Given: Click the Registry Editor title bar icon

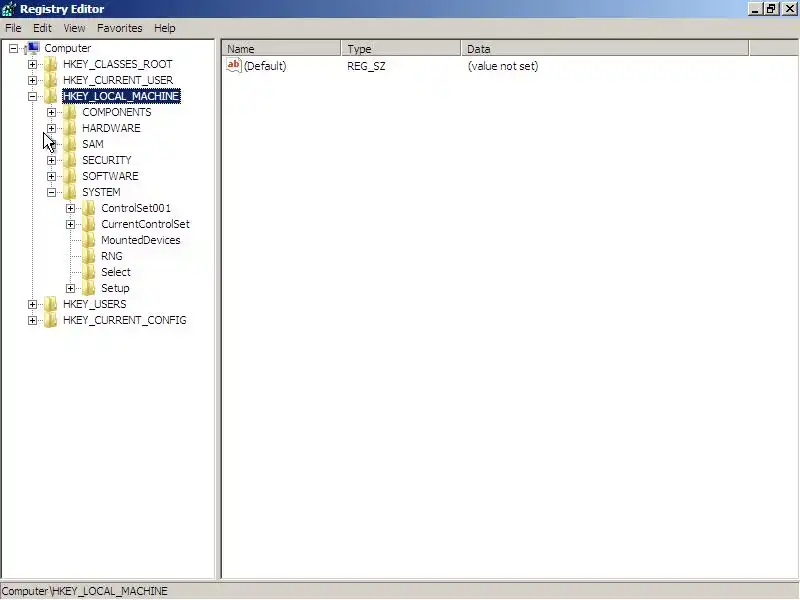Looking at the screenshot, I should click(9, 9).
